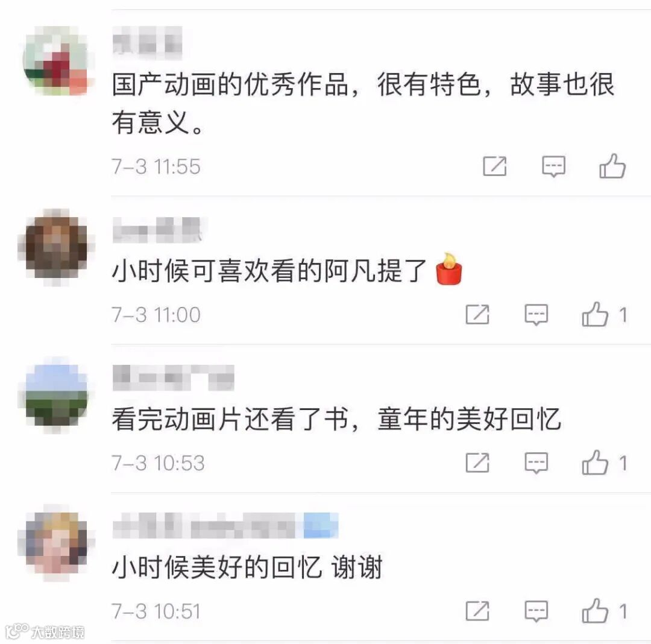The height and width of the screenshot is (644, 651).
Task: Open the brown avatar of second commenter
Action: click(x=56, y=247)
